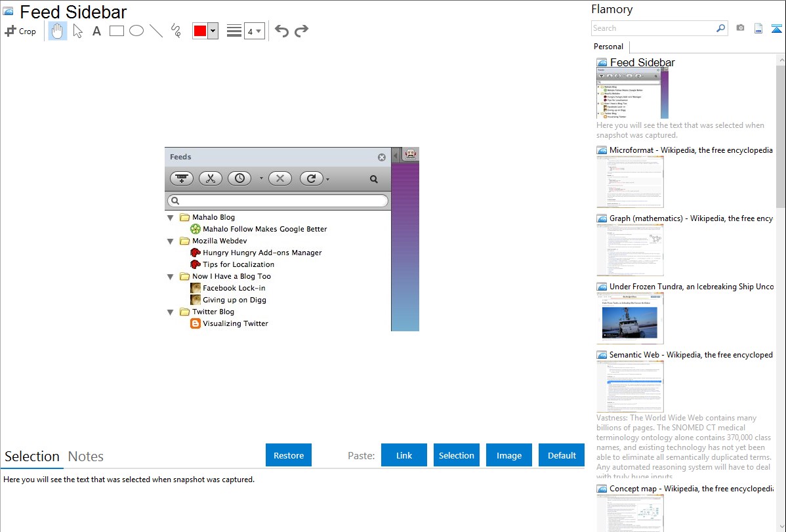The width and height of the screenshot is (786, 532).
Task: Select Mahalo Follow Makes Google Better item
Action: 259,229
